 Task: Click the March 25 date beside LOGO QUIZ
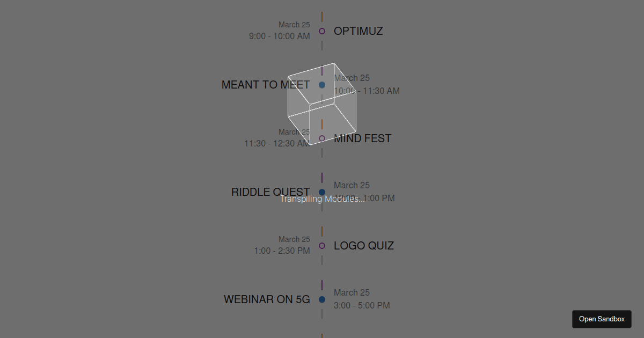[x=294, y=239]
